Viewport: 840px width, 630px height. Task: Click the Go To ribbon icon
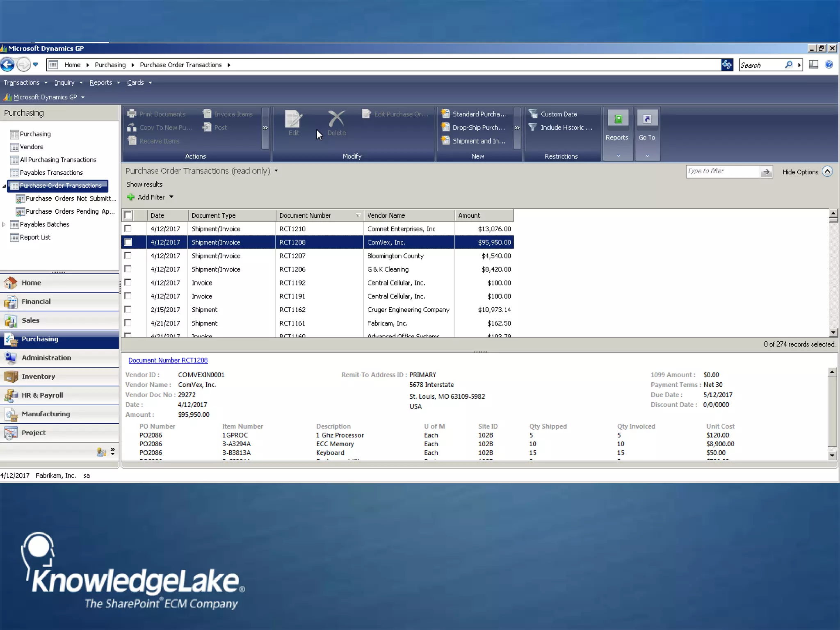click(x=647, y=119)
